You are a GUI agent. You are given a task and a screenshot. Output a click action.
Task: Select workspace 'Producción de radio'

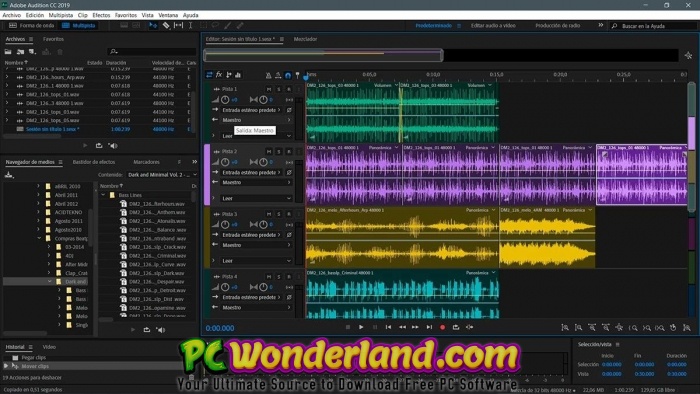point(558,25)
